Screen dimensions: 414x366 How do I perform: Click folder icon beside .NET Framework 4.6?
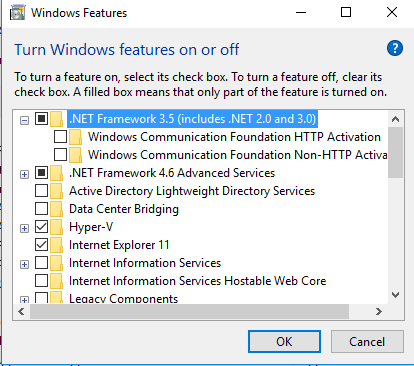(x=57, y=173)
